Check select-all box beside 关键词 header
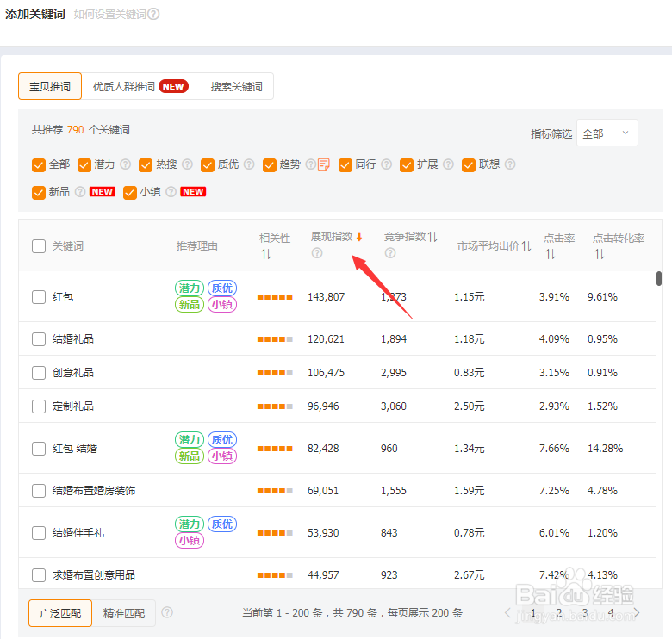672x639 pixels. (x=39, y=246)
